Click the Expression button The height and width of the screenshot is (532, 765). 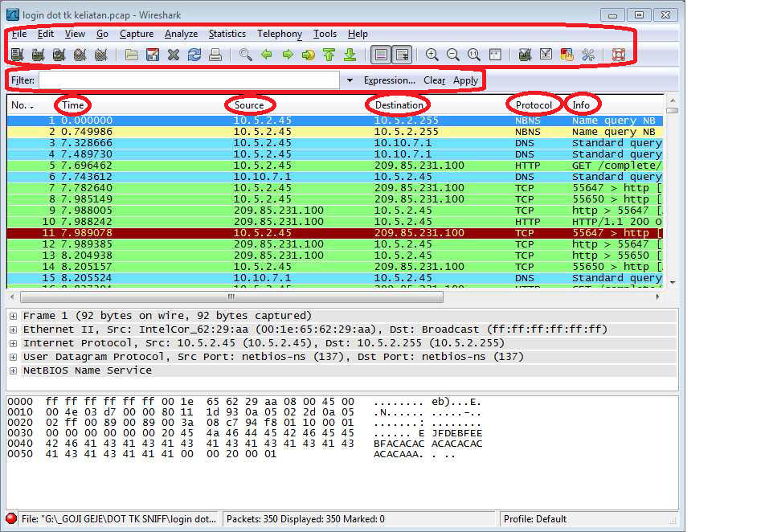tap(391, 80)
